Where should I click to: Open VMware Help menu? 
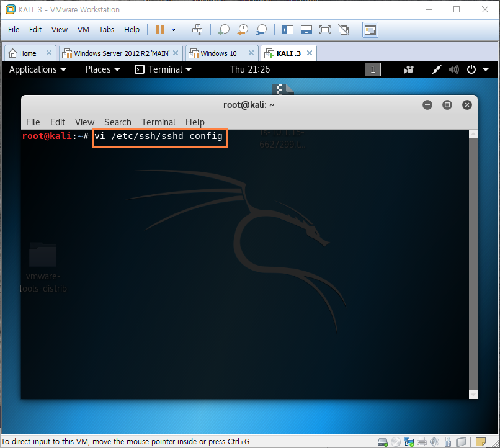click(132, 30)
